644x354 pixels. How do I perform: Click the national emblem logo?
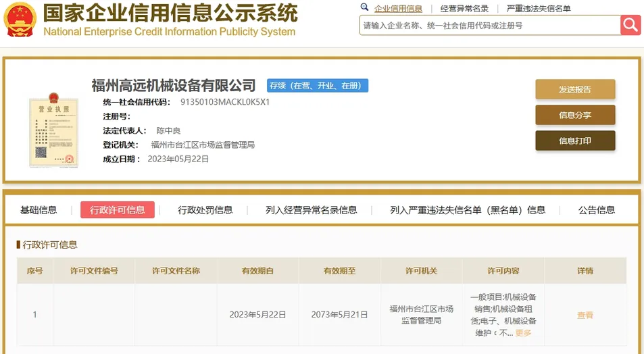pyautogui.click(x=20, y=19)
